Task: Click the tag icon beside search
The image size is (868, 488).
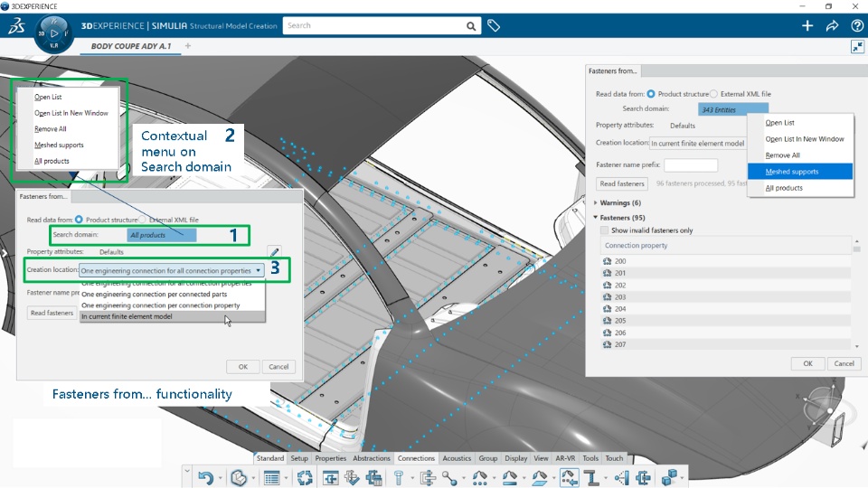Action: pyautogui.click(x=494, y=25)
